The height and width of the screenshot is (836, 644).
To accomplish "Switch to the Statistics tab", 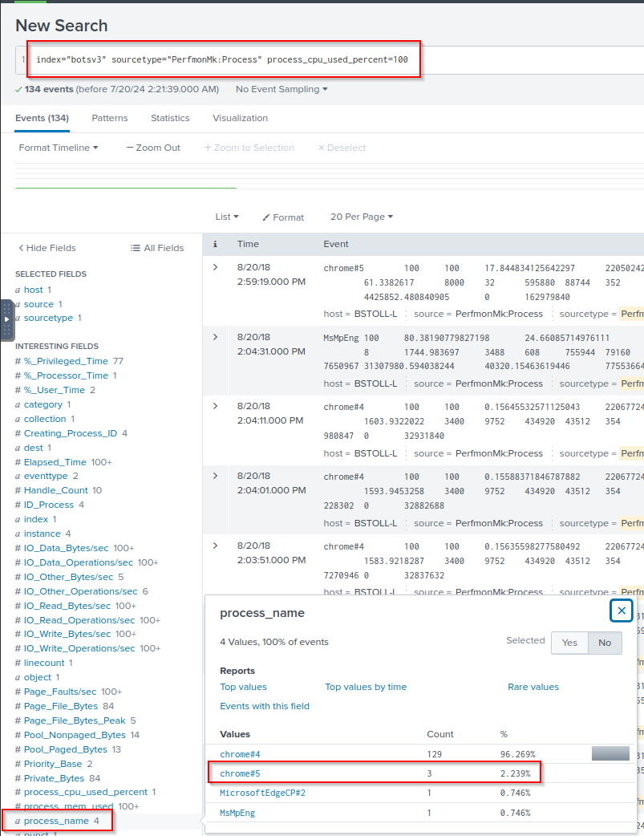I will [170, 118].
